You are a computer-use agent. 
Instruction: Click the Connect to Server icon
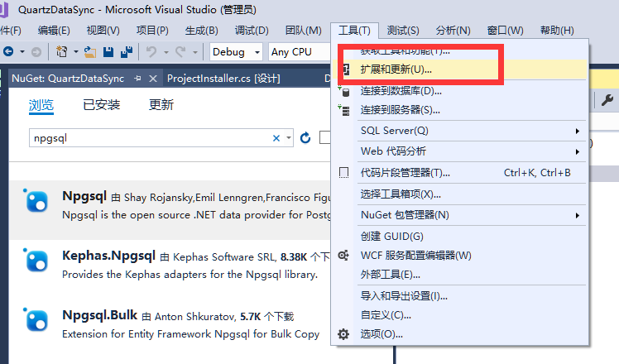click(344, 110)
